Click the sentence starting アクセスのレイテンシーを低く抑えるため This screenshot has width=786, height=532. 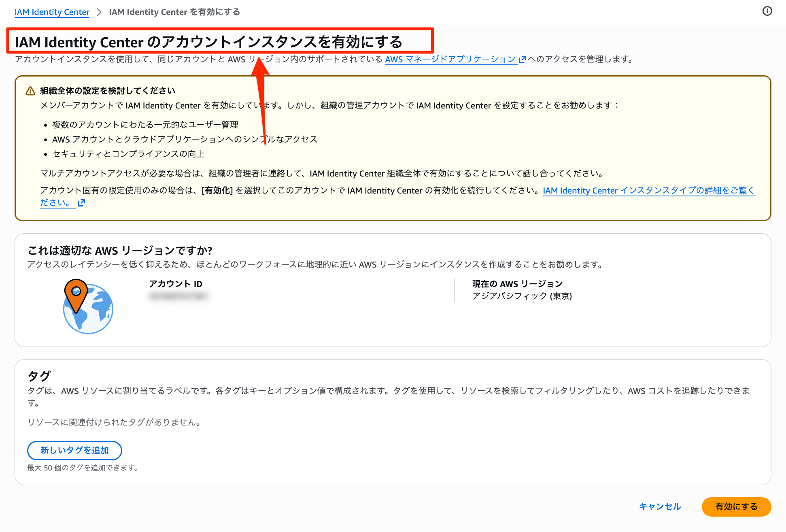coord(317,264)
